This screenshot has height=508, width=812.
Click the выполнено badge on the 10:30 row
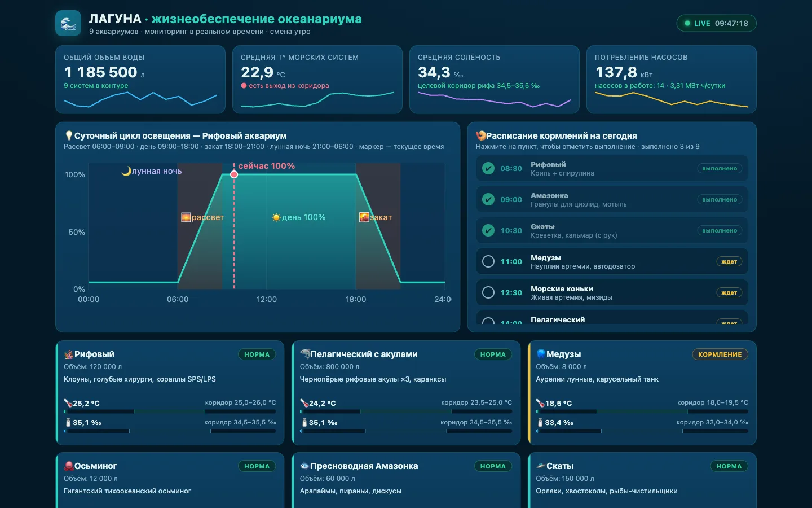click(x=720, y=230)
